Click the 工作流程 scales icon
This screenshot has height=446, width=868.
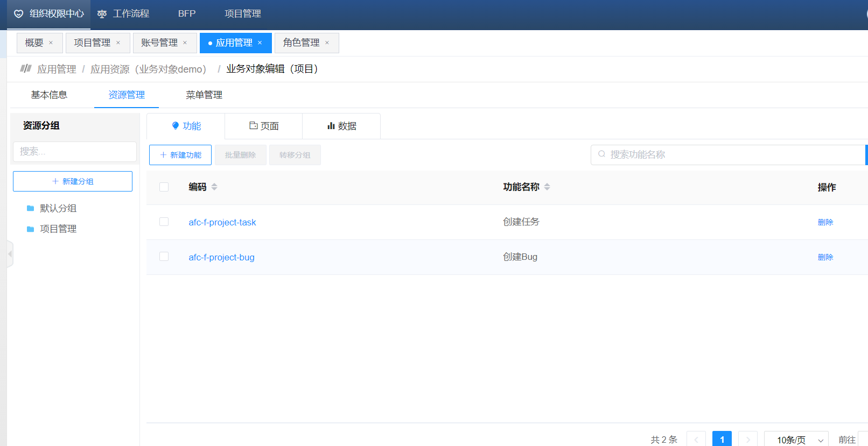pyautogui.click(x=102, y=14)
